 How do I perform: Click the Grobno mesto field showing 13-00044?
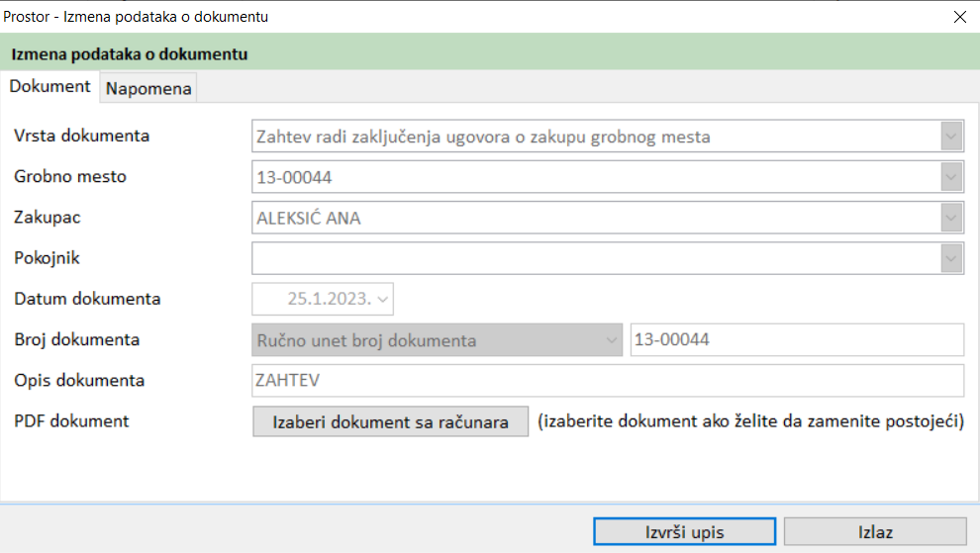pyautogui.click(x=594, y=177)
